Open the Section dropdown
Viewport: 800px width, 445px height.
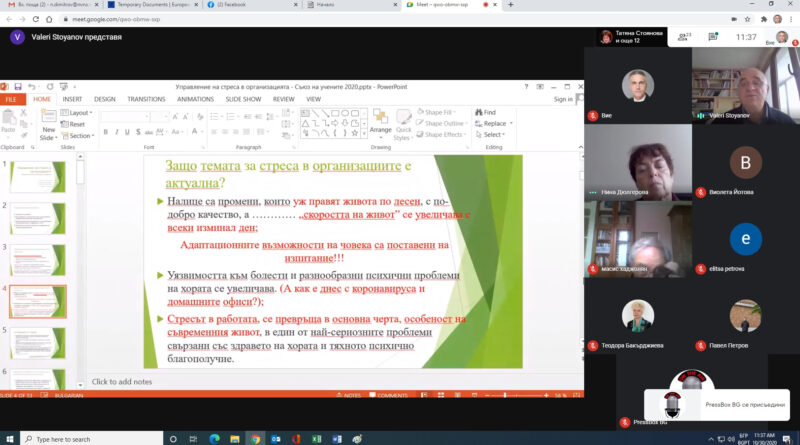coord(78,136)
